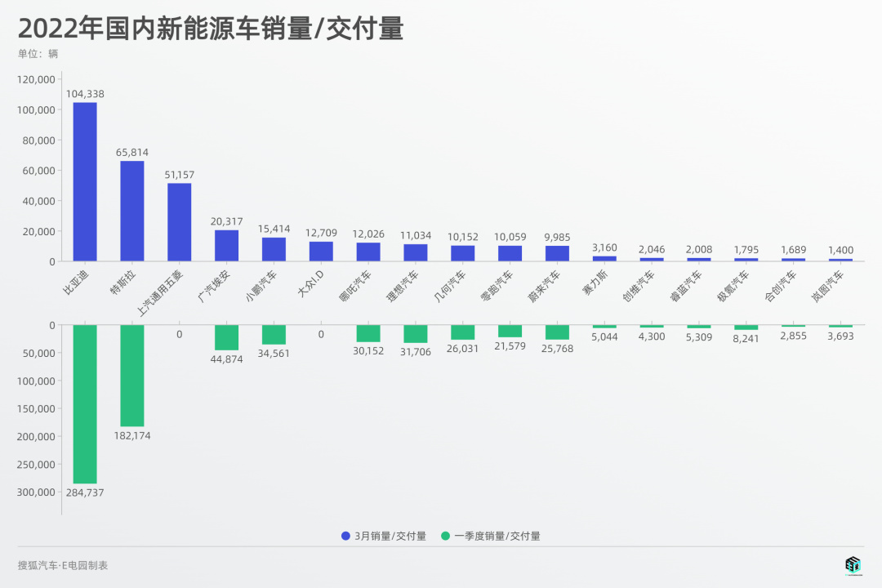Select the blue 特斯拉 bar labeled 65,814

click(132, 211)
